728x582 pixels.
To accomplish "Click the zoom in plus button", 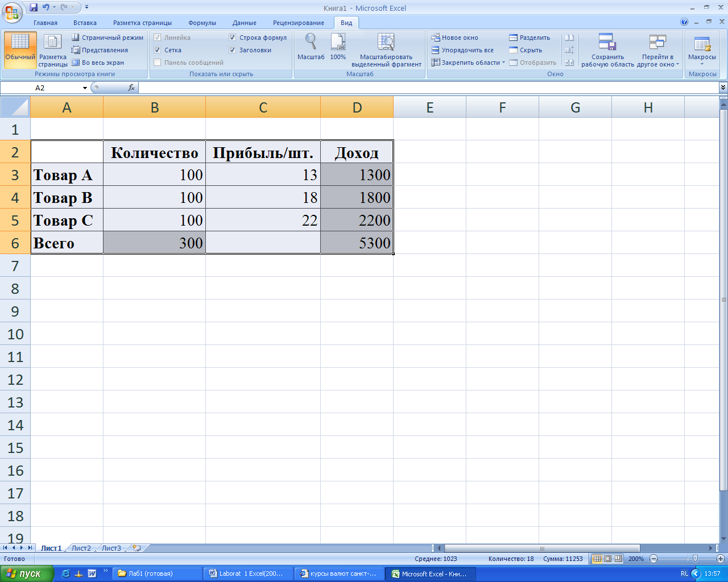I will (720, 559).
